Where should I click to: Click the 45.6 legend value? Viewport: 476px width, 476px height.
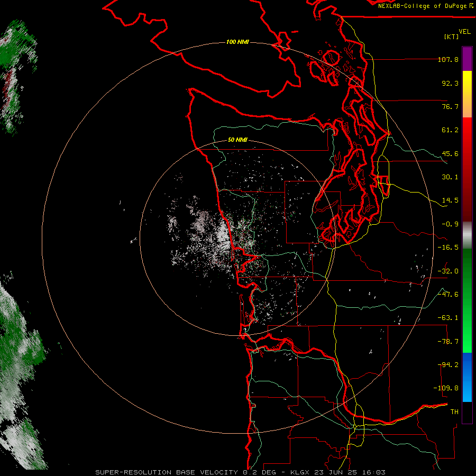coord(450,153)
